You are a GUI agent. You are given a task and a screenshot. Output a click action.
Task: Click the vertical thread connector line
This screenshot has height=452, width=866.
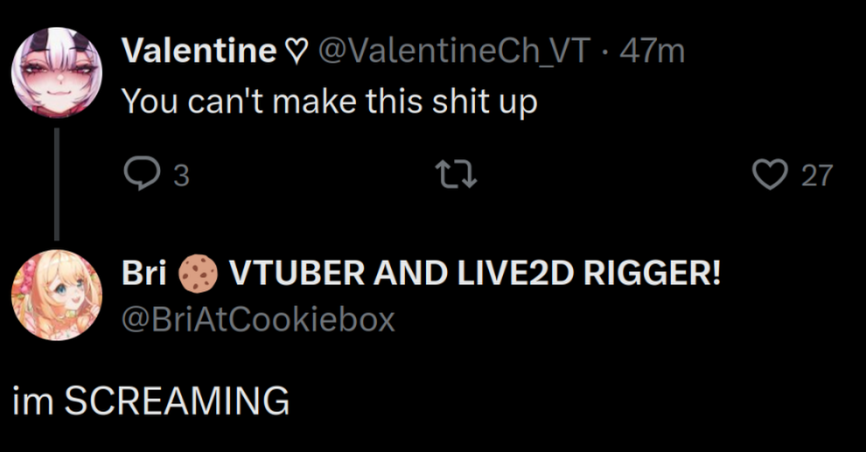[56, 184]
